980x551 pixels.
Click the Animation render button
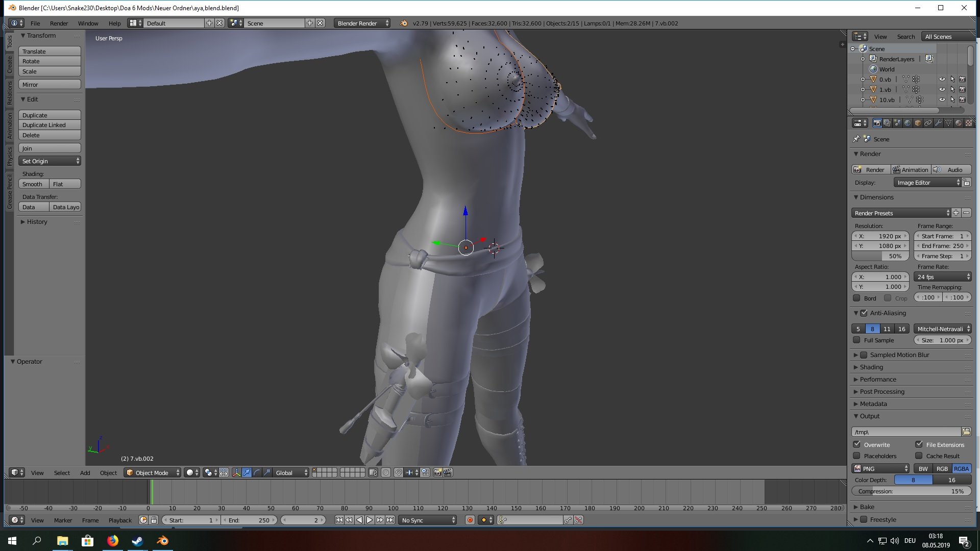911,169
